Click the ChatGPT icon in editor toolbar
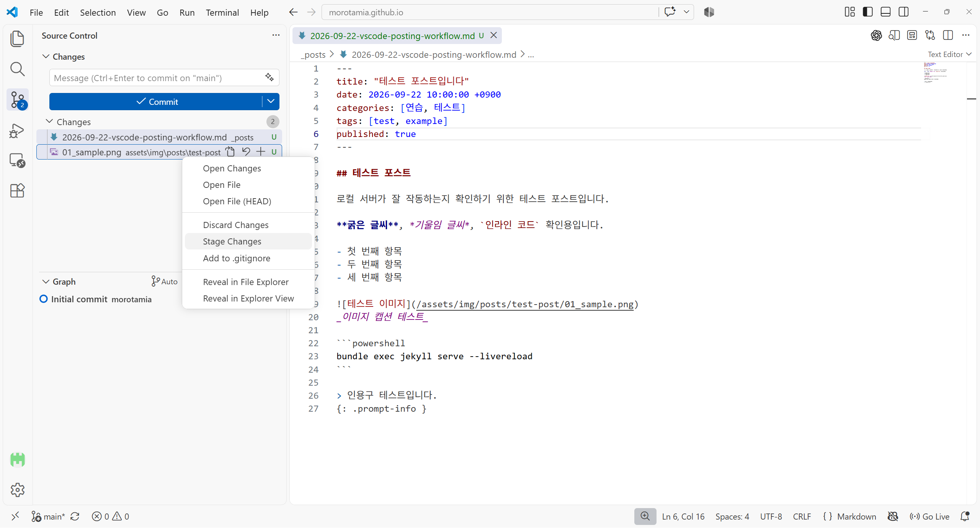Screen dimensions: 980x528 (x=876, y=36)
